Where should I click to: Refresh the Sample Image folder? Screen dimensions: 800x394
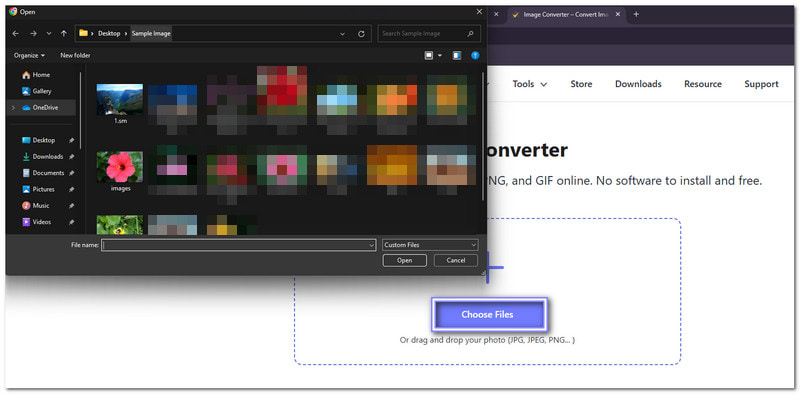(361, 34)
